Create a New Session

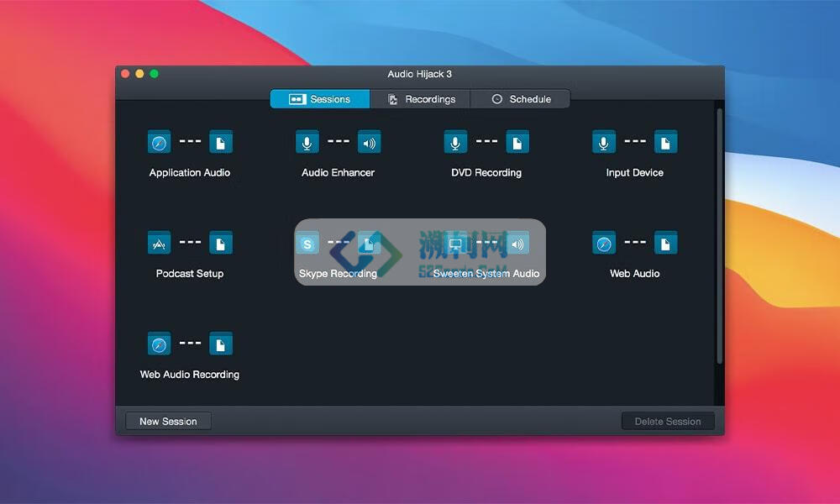tap(168, 422)
